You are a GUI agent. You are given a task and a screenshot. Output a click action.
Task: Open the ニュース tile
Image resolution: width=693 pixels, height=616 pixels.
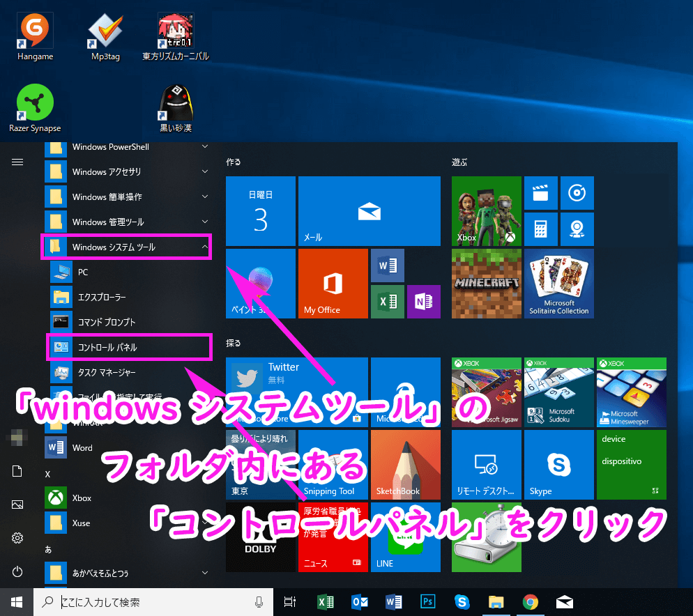click(x=333, y=537)
